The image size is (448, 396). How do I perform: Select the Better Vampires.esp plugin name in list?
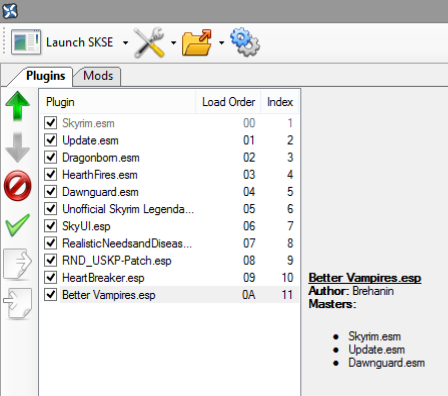coord(109,295)
